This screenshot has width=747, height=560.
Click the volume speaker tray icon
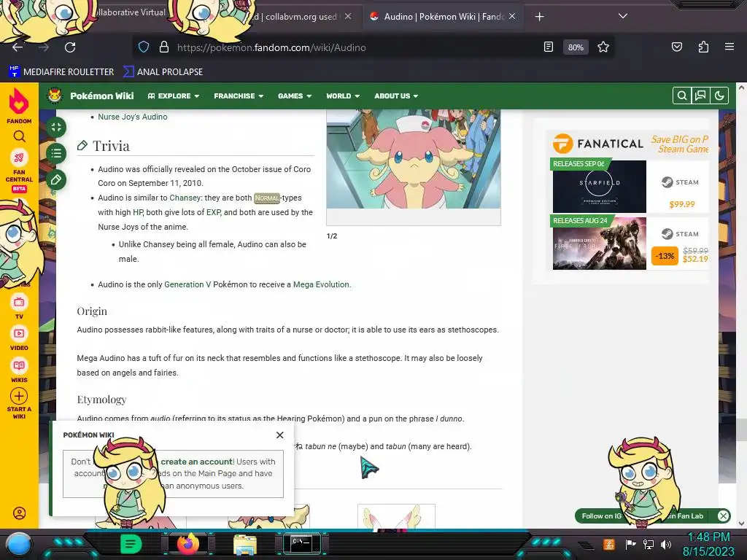[666, 544]
